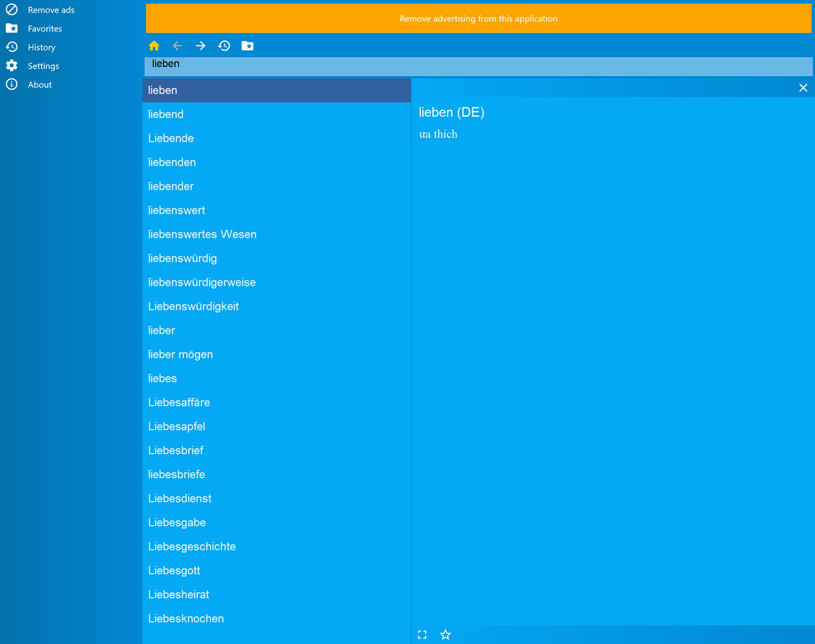Select Liebesbrief from the word list
Viewport: 815px width, 644px height.
[x=176, y=450]
